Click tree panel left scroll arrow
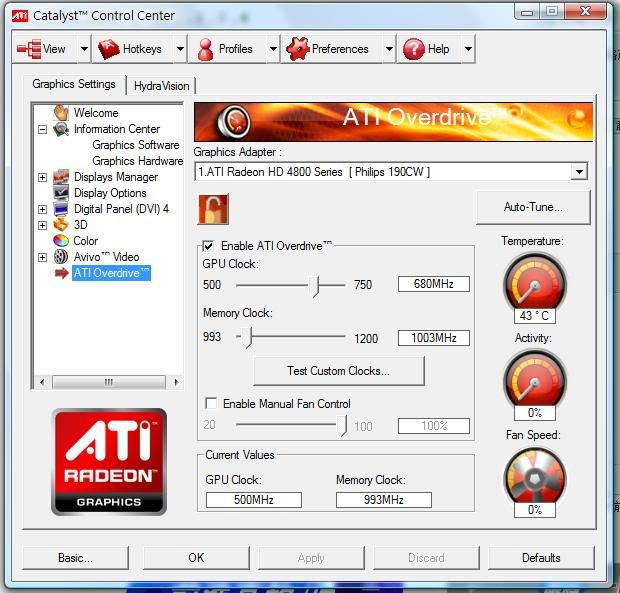This screenshot has height=593, width=620. coord(42,382)
